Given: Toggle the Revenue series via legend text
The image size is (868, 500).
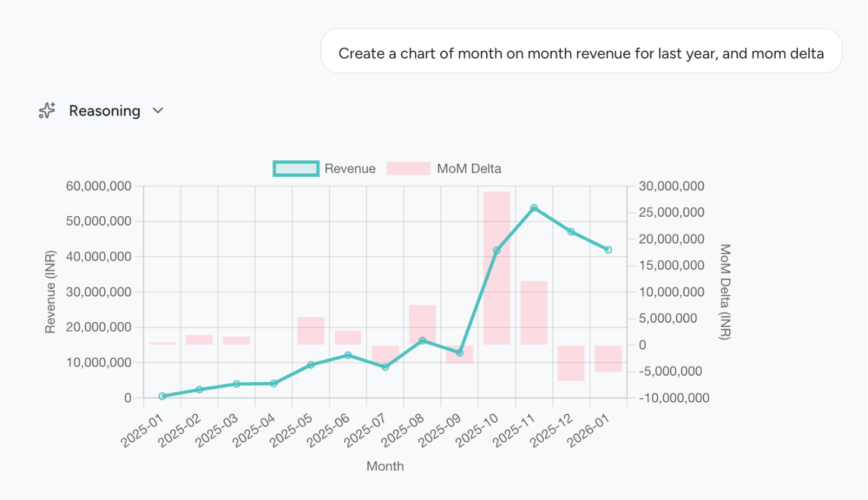Looking at the screenshot, I should [x=350, y=168].
